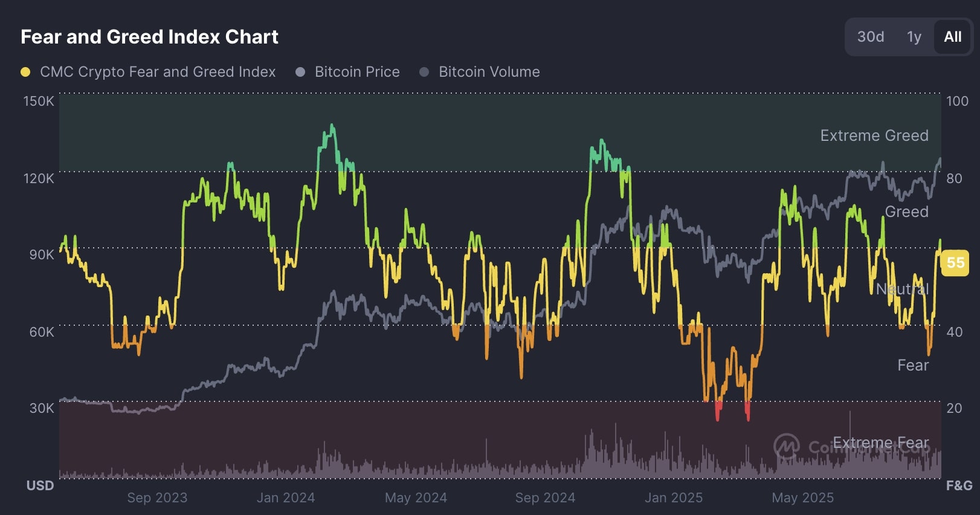Click the Fear zone label above Extreme Fear
Viewport: 980px width, 515px height.
[912, 365]
